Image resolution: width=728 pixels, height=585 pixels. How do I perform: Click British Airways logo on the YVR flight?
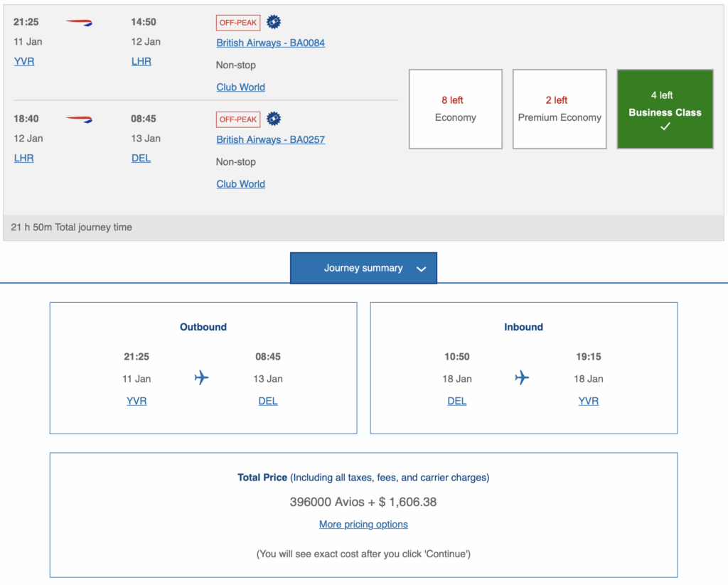[x=79, y=23]
